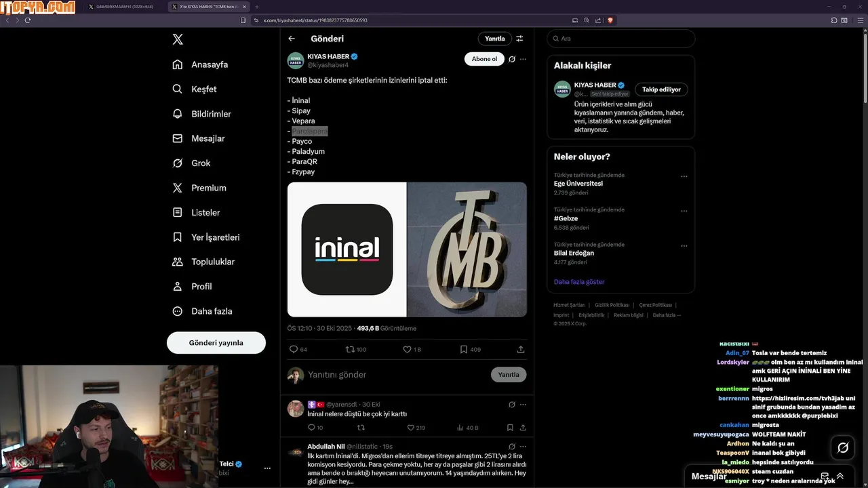Compose new message in Mesajlar drawer
This screenshot has height=488, width=868.
825,476
